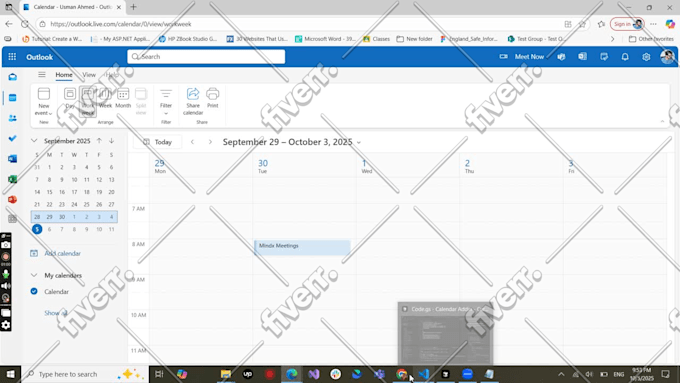The width and height of the screenshot is (680, 383).
Task: Open Mail from the left sidebar
Action: [x=13, y=77]
